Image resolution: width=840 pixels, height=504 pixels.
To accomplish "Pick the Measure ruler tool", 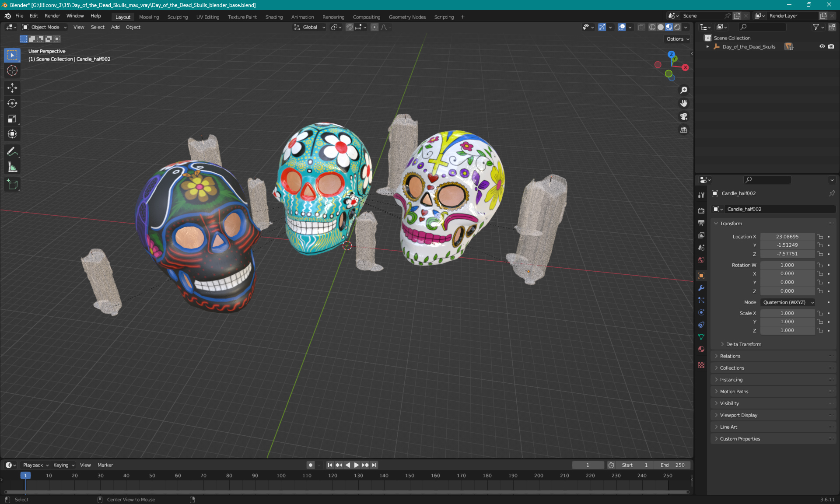I will click(x=12, y=167).
